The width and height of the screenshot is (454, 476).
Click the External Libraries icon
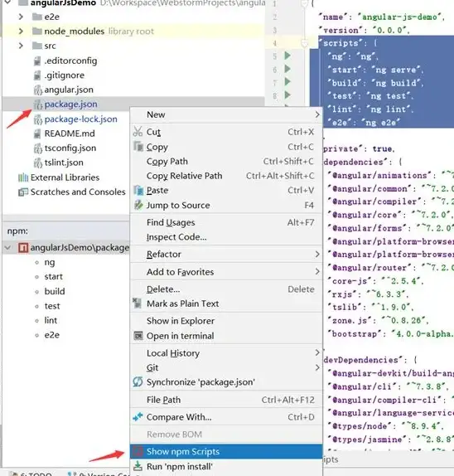[x=23, y=177]
